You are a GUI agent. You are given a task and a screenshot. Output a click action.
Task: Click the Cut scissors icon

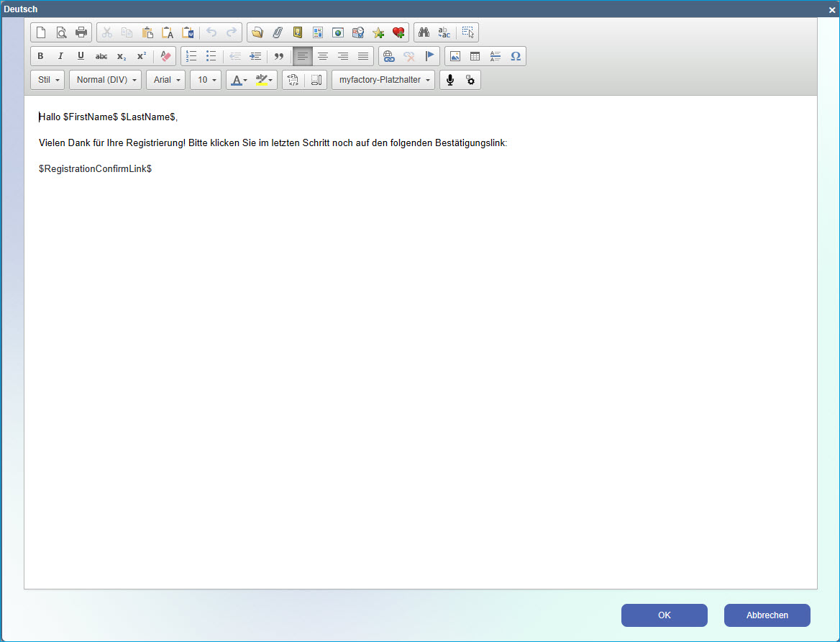(107, 32)
